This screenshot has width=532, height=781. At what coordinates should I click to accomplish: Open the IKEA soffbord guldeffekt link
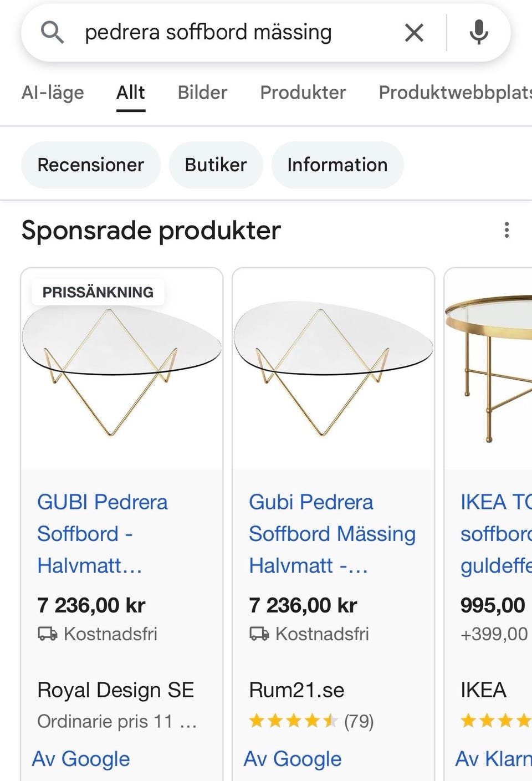[x=495, y=534]
